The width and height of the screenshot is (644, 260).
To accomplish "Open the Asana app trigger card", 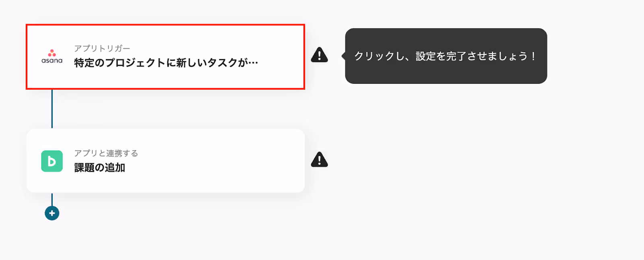I will tap(165, 57).
